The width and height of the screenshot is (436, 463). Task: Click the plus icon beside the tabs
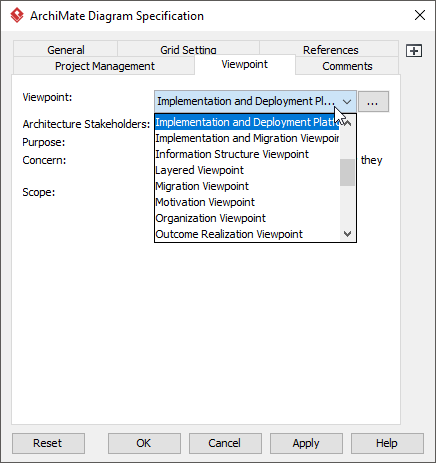coord(414,51)
